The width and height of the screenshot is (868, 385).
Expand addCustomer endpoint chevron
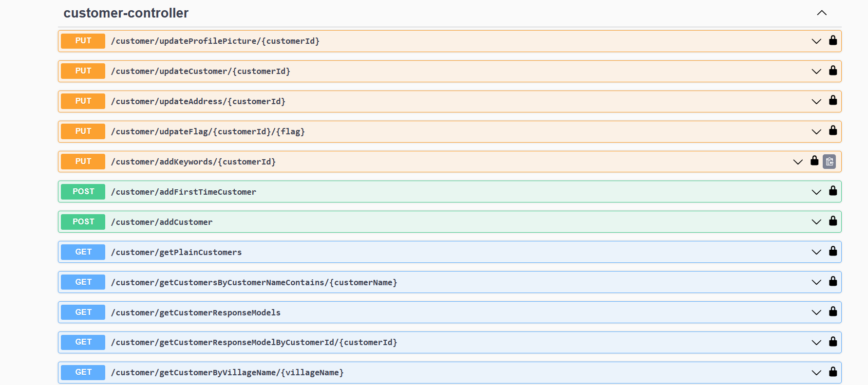(x=816, y=222)
